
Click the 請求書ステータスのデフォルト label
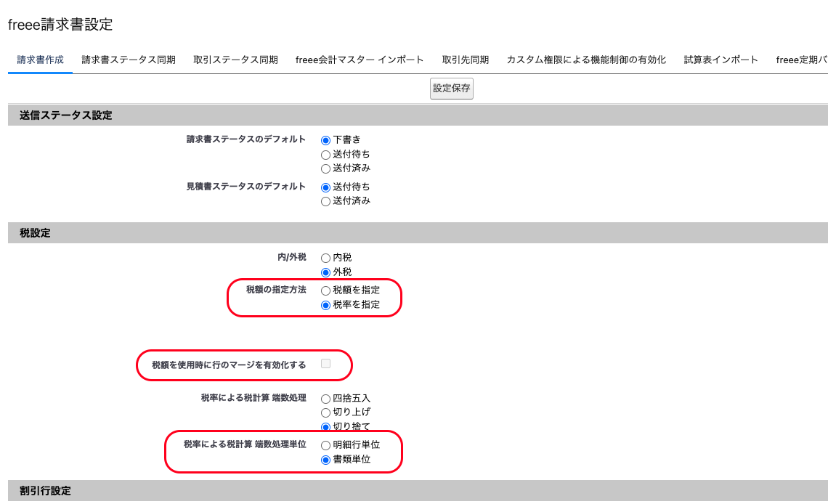click(246, 139)
